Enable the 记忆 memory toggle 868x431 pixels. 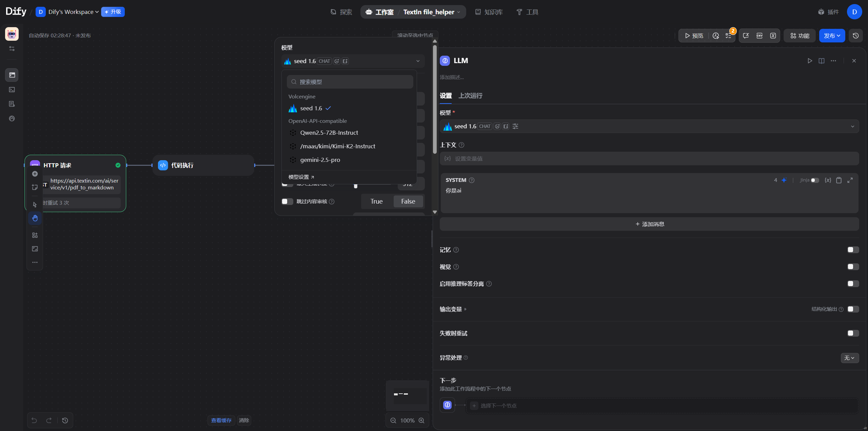(853, 250)
